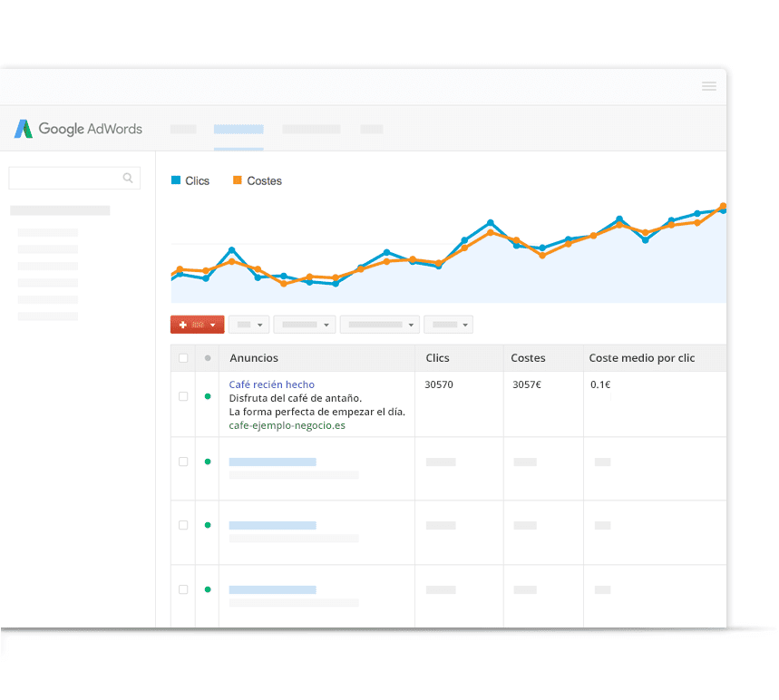This screenshot has height=700, width=779.
Task: Click the 30570 clicks value
Action: pos(439,384)
